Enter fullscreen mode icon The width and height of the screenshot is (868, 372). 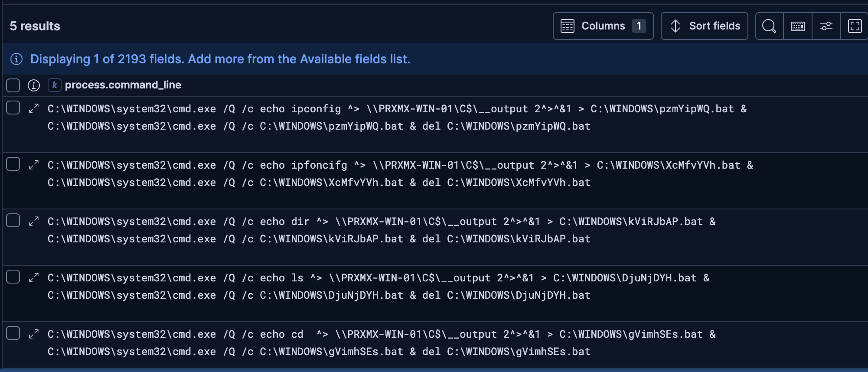(x=855, y=26)
